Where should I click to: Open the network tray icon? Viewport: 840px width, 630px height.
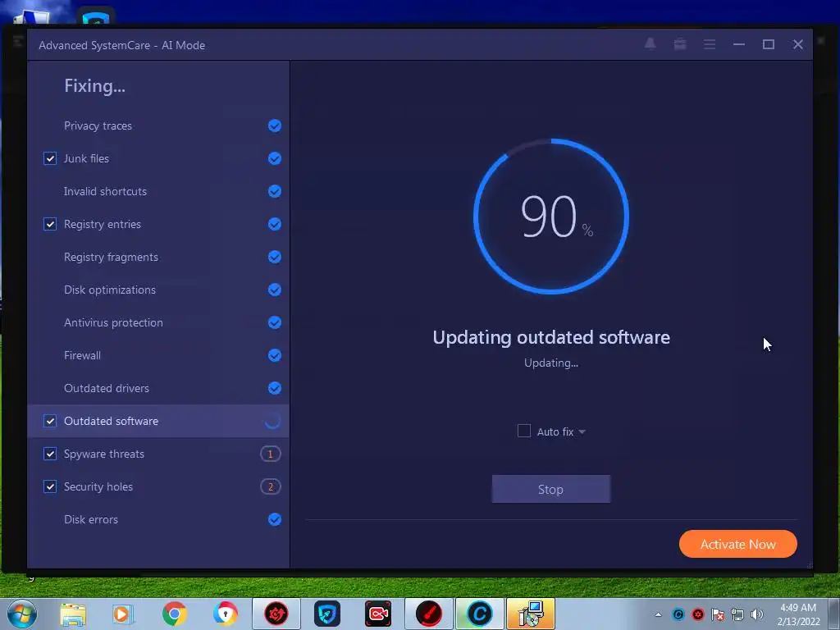pyautogui.click(x=737, y=614)
